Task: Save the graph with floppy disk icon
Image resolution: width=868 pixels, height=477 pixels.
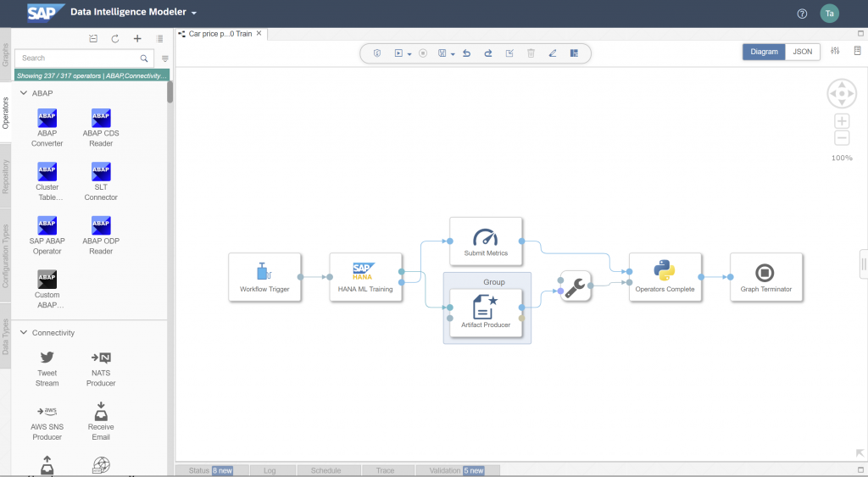Action: (x=442, y=53)
